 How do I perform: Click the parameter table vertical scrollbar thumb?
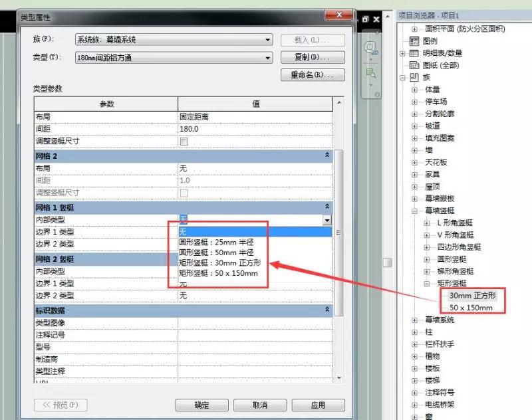pyautogui.click(x=338, y=233)
